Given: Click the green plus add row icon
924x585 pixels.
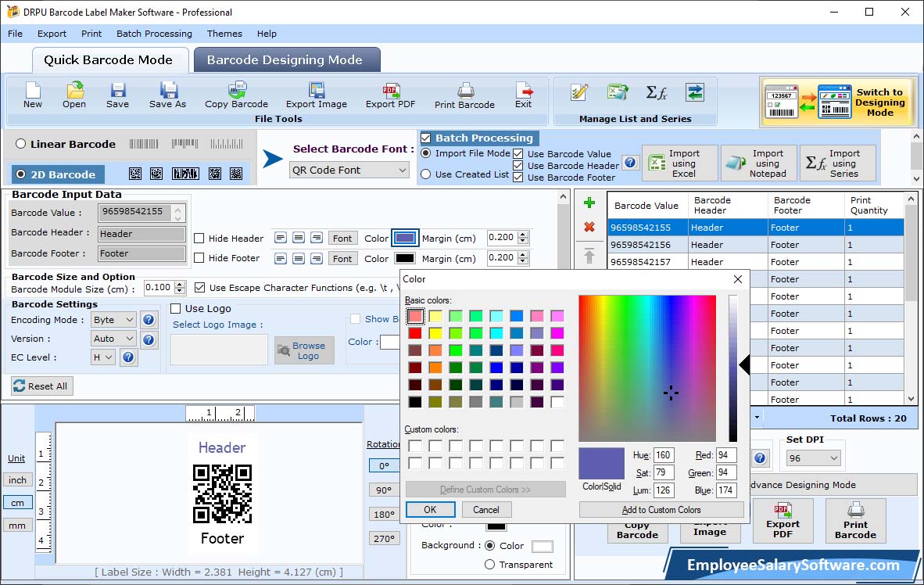Looking at the screenshot, I should [x=589, y=203].
